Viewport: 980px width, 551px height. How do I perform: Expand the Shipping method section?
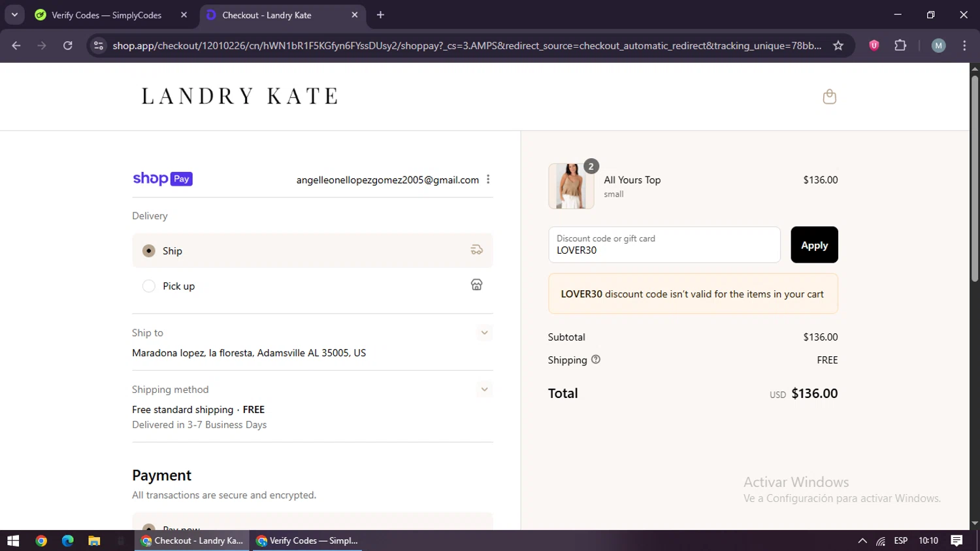pyautogui.click(x=484, y=390)
